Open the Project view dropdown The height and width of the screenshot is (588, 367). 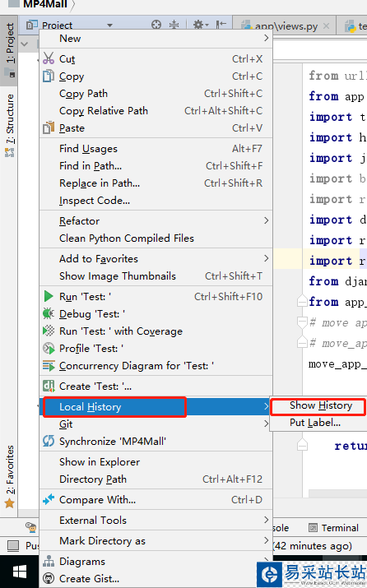pos(110,25)
